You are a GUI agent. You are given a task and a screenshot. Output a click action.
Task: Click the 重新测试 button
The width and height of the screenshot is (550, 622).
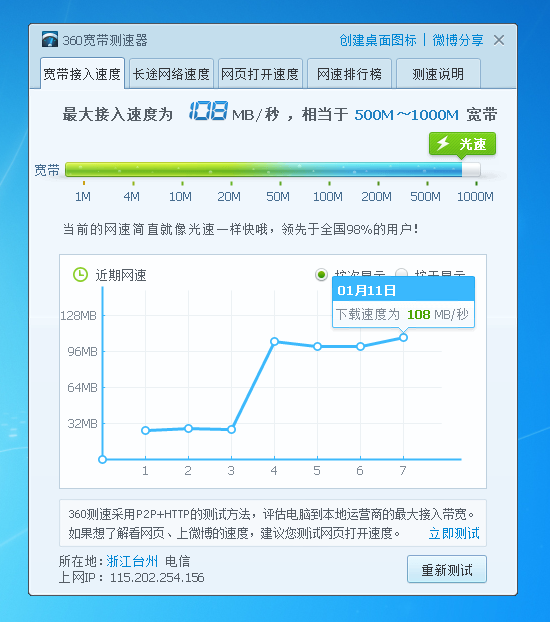click(447, 569)
